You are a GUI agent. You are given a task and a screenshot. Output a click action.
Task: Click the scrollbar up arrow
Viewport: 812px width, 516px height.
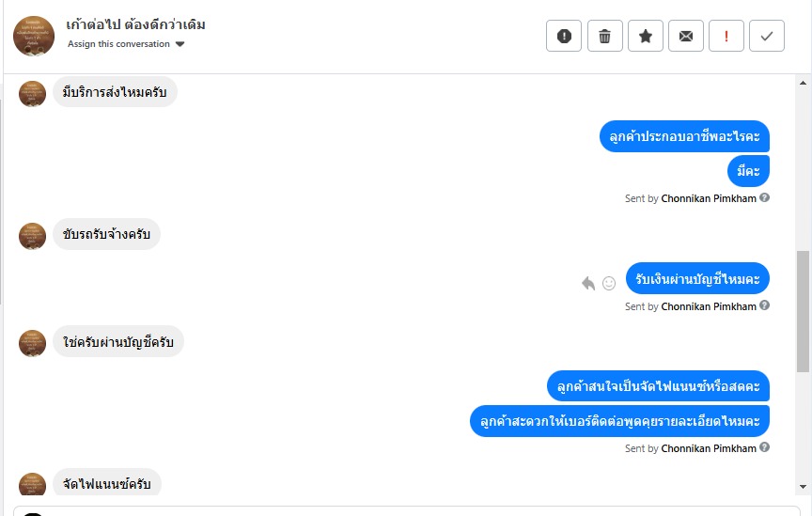[x=803, y=83]
